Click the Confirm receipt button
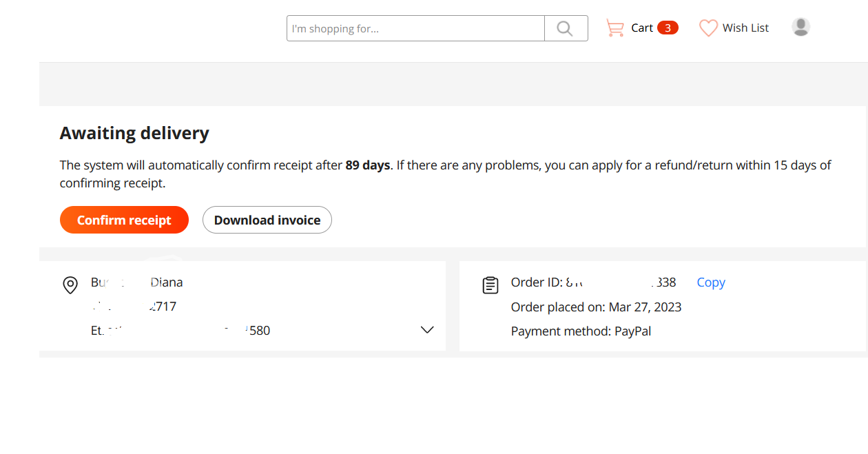 [124, 220]
